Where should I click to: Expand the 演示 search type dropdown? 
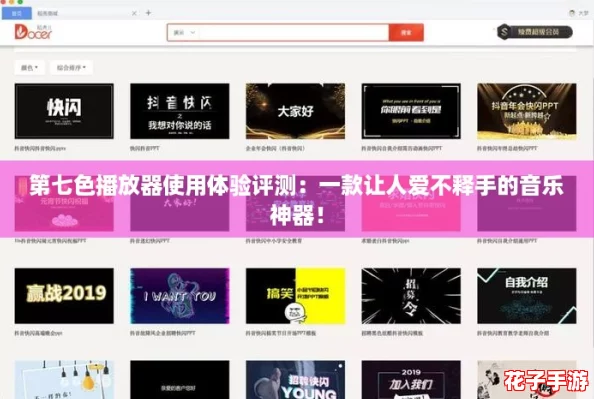[x=184, y=33]
